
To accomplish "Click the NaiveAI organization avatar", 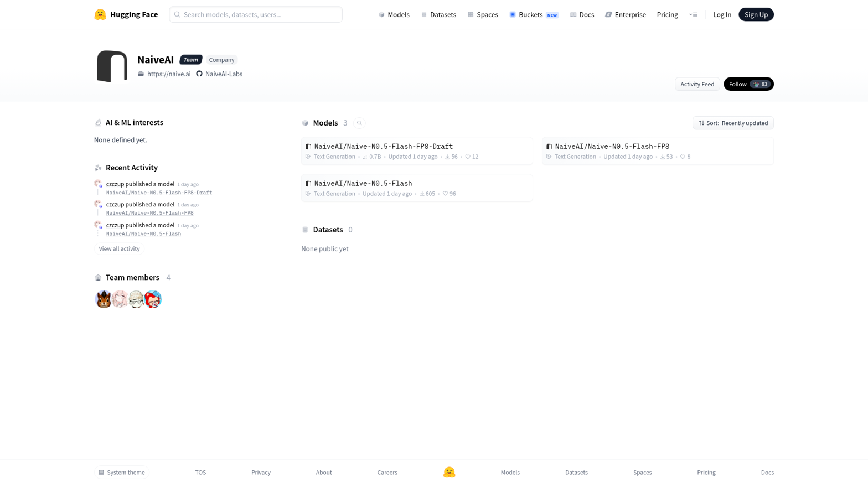I will tap(112, 66).
